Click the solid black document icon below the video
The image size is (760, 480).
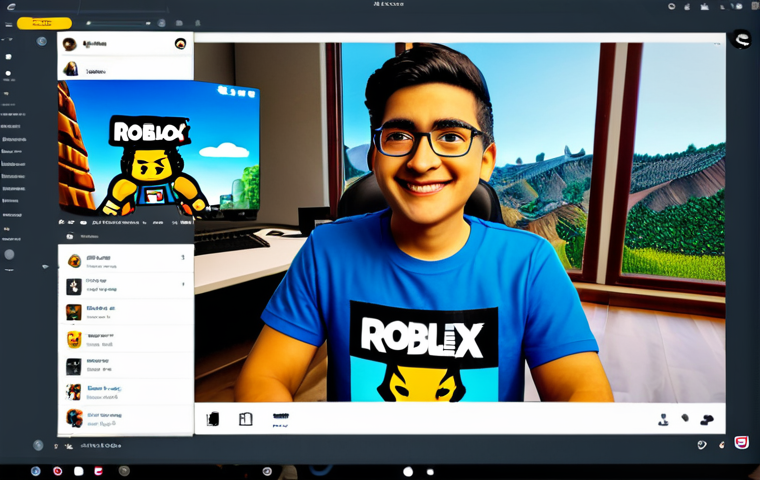(213, 419)
